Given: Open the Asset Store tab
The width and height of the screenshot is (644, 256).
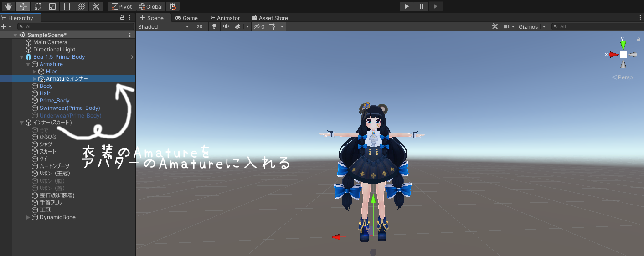Looking at the screenshot, I should tap(270, 18).
